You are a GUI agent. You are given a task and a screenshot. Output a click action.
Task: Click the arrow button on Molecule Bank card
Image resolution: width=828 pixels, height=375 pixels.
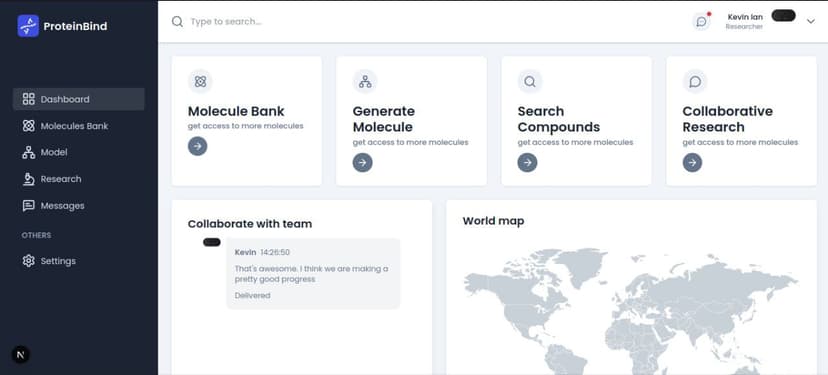197,146
